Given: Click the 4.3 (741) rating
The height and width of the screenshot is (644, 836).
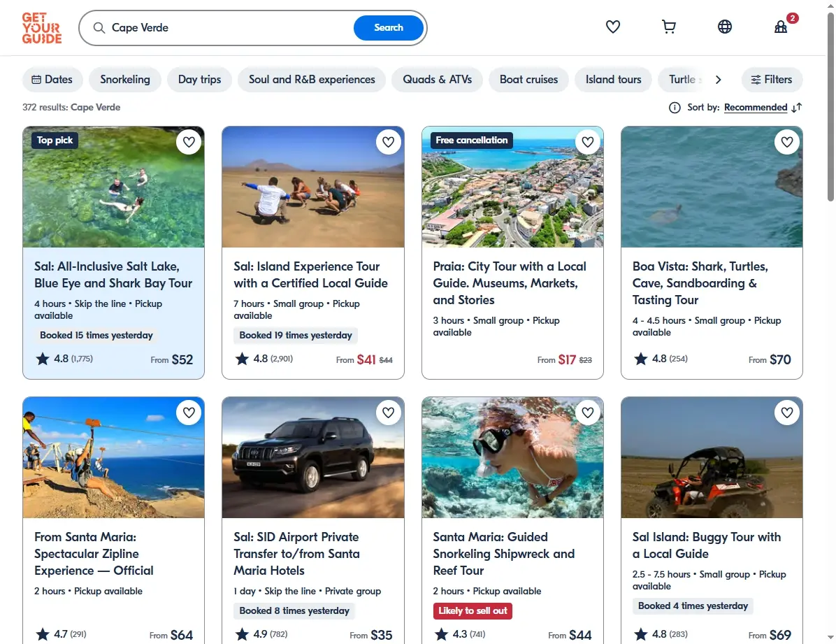Looking at the screenshot, I should click(x=460, y=634).
